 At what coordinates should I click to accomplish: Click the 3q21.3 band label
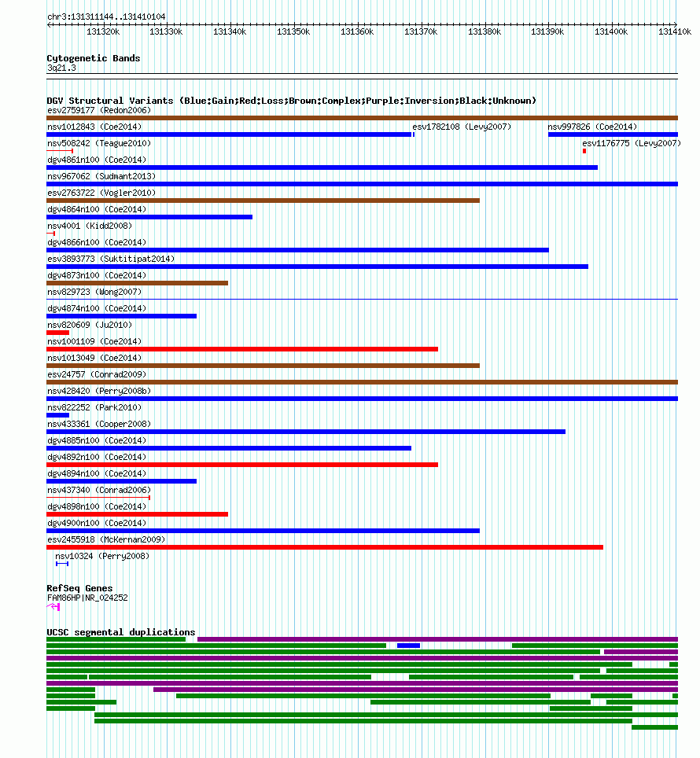pos(61,68)
